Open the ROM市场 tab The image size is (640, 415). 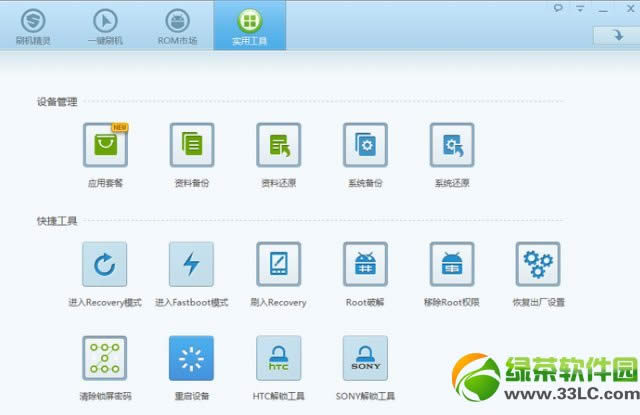tap(177, 26)
